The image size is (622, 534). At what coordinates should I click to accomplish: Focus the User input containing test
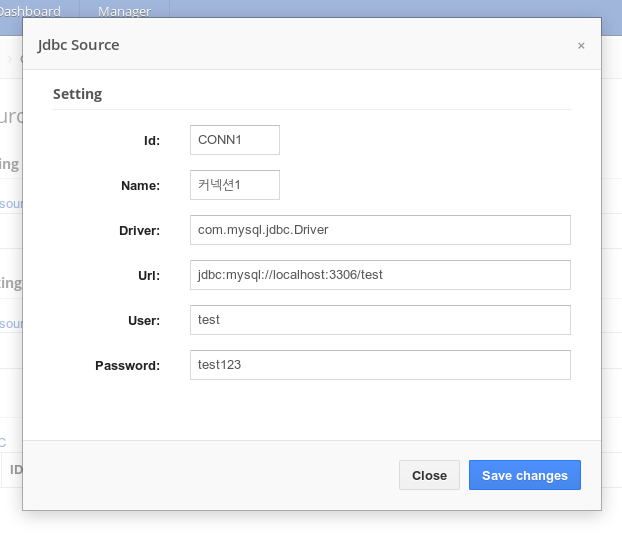(x=380, y=320)
